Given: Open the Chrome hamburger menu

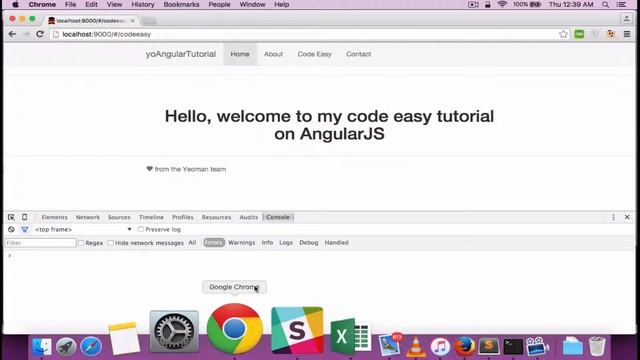Looking at the screenshot, I should 627,34.
